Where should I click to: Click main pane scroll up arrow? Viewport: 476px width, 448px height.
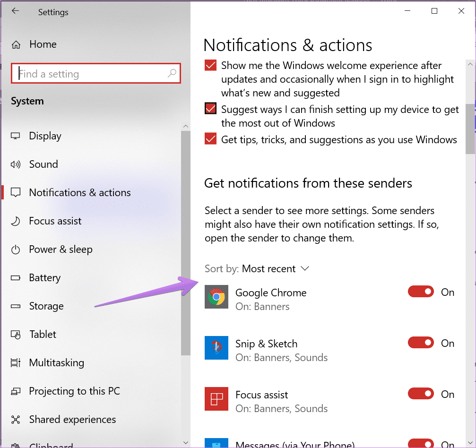tap(470, 64)
